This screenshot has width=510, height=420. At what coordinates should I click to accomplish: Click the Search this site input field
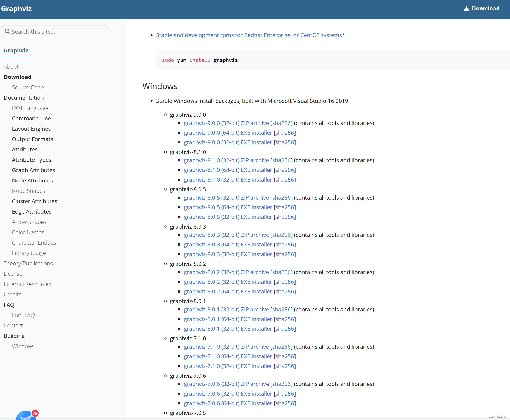click(54, 32)
